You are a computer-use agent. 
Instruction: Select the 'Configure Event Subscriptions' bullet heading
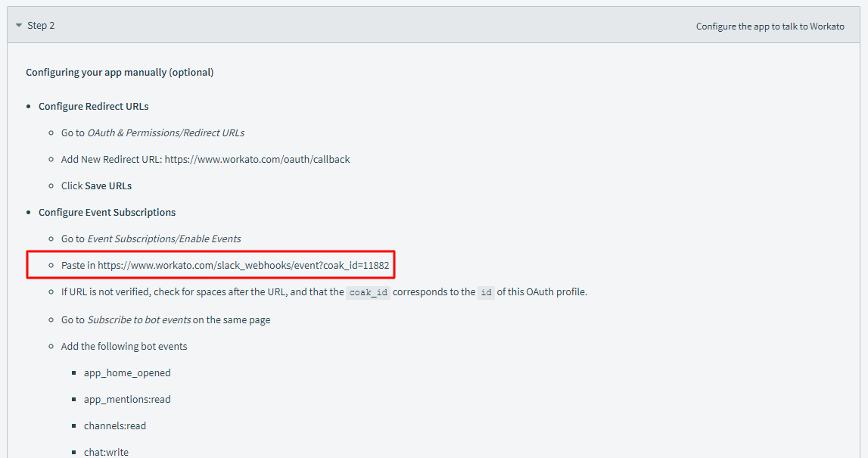point(107,213)
